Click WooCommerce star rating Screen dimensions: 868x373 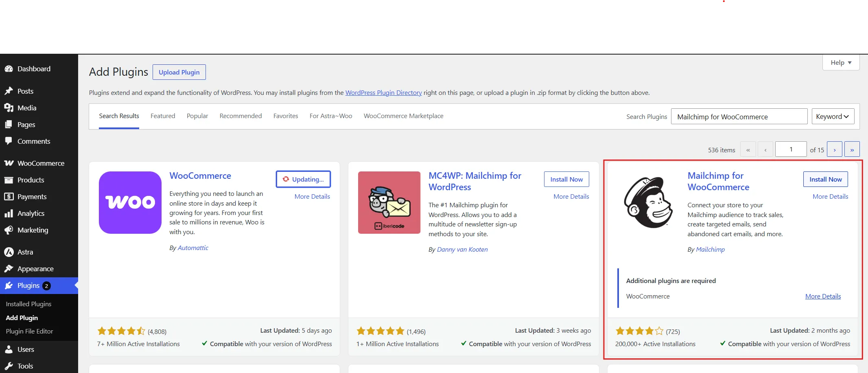pyautogui.click(x=121, y=331)
